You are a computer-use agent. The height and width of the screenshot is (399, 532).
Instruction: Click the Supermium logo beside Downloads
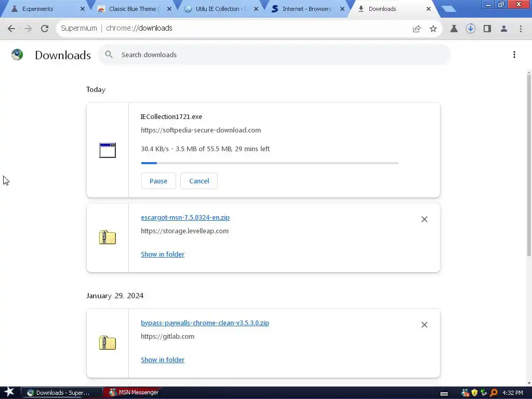tap(17, 55)
